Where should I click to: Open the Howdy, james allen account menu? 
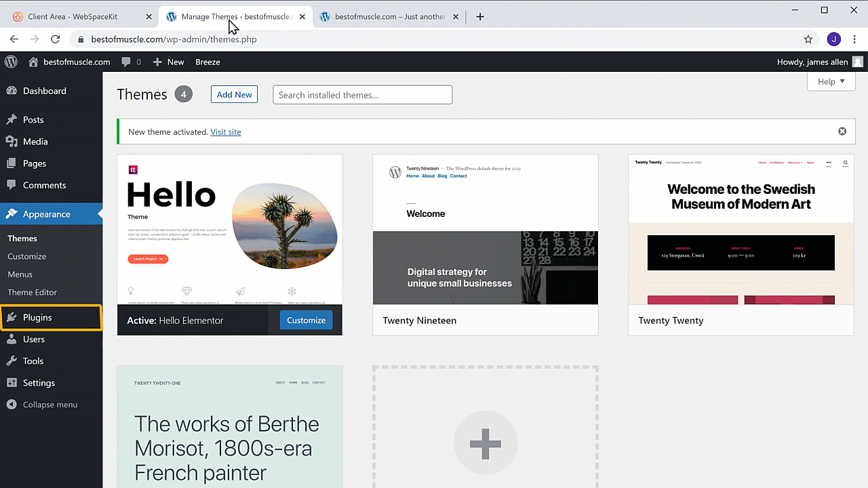tap(820, 62)
